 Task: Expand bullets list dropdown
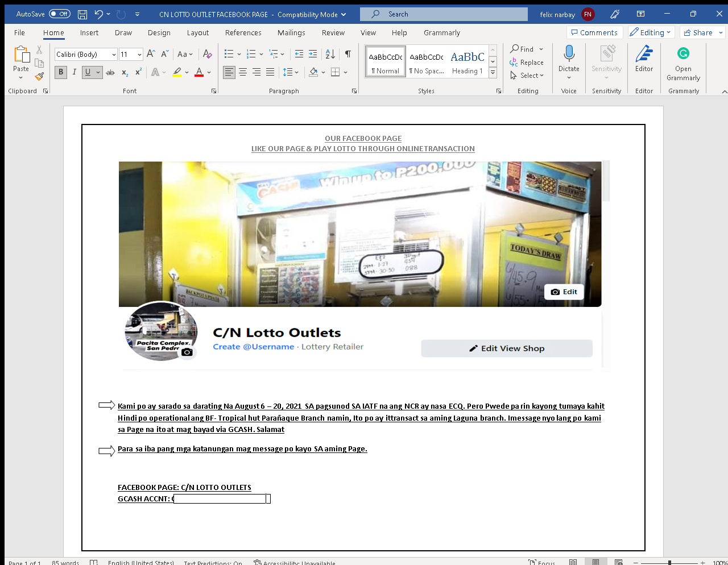239,54
